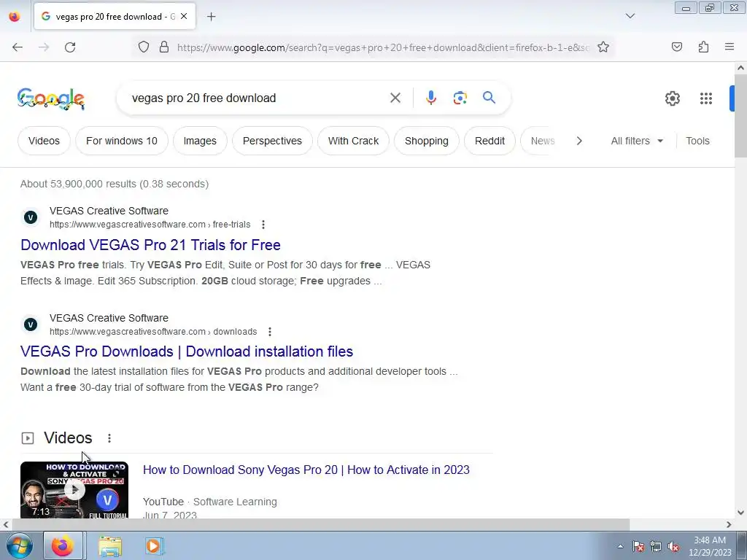Click the vegascreativesoftware.com downloads URL
The image size is (747, 560).
[153, 332]
